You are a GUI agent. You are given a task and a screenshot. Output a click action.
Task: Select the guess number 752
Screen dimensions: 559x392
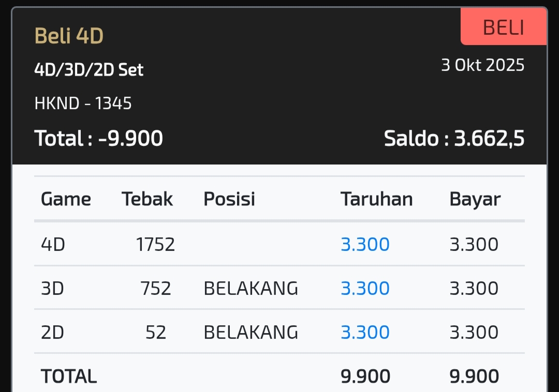click(x=155, y=288)
